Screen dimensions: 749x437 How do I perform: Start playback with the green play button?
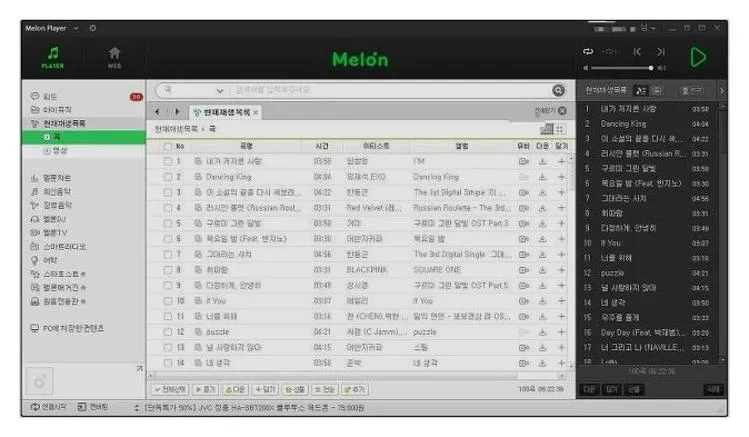698,57
